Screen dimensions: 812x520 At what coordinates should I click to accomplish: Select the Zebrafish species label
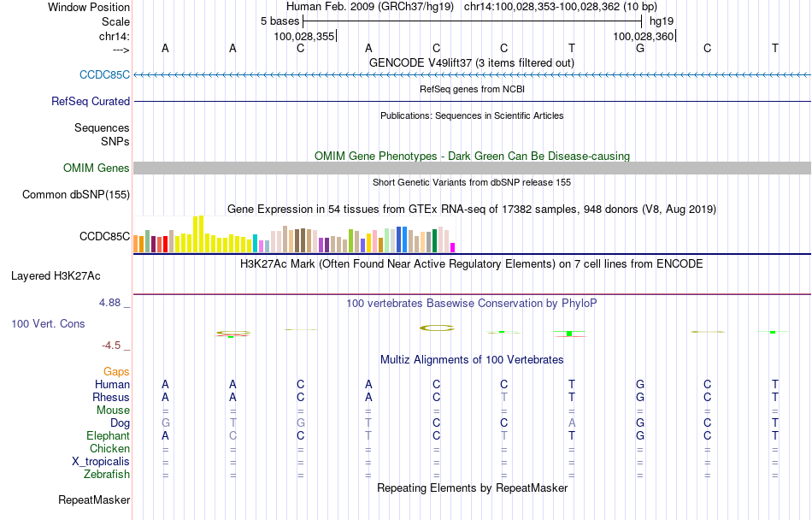click(107, 474)
